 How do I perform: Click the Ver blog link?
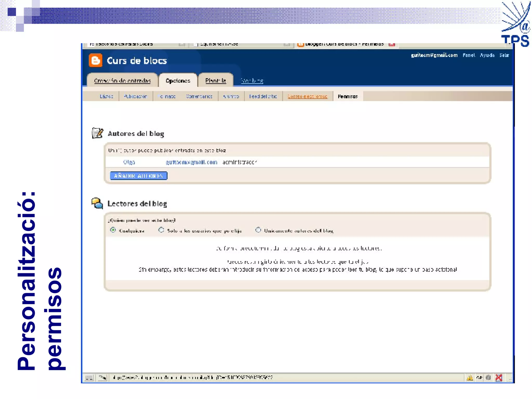click(x=252, y=81)
